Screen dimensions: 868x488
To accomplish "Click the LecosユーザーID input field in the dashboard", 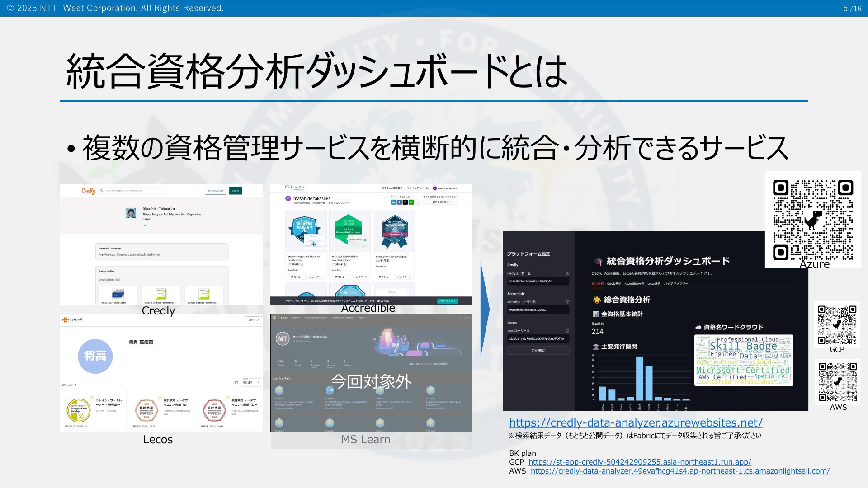I will (538, 338).
